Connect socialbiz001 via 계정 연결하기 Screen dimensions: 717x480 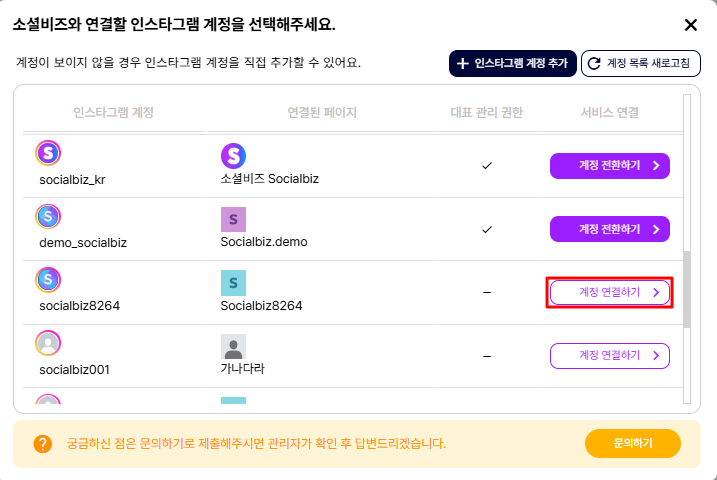[x=609, y=355]
